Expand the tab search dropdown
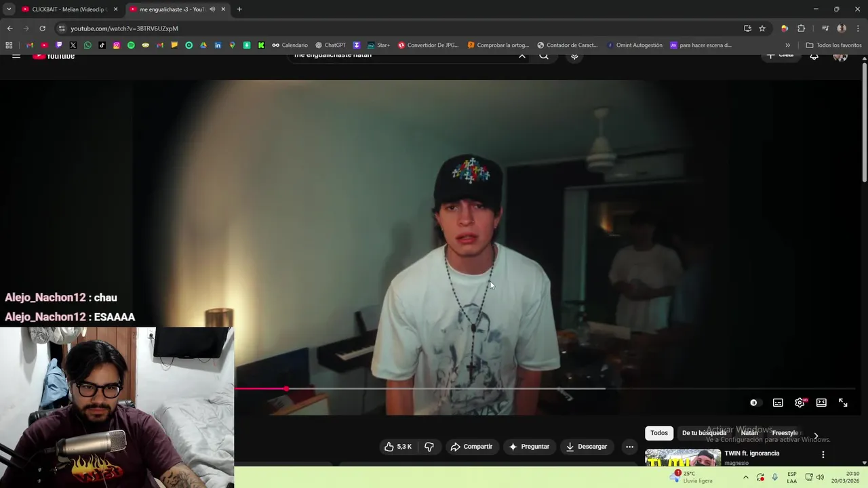Image resolution: width=868 pixels, height=488 pixels. [9, 9]
